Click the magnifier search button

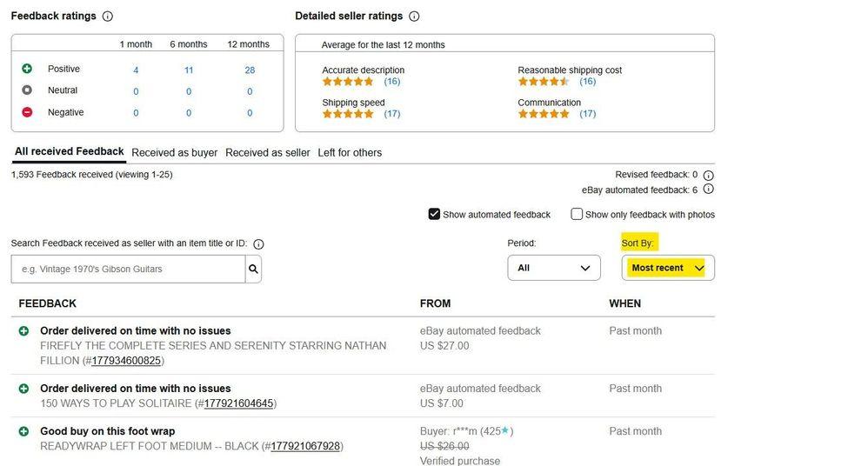[253, 269]
